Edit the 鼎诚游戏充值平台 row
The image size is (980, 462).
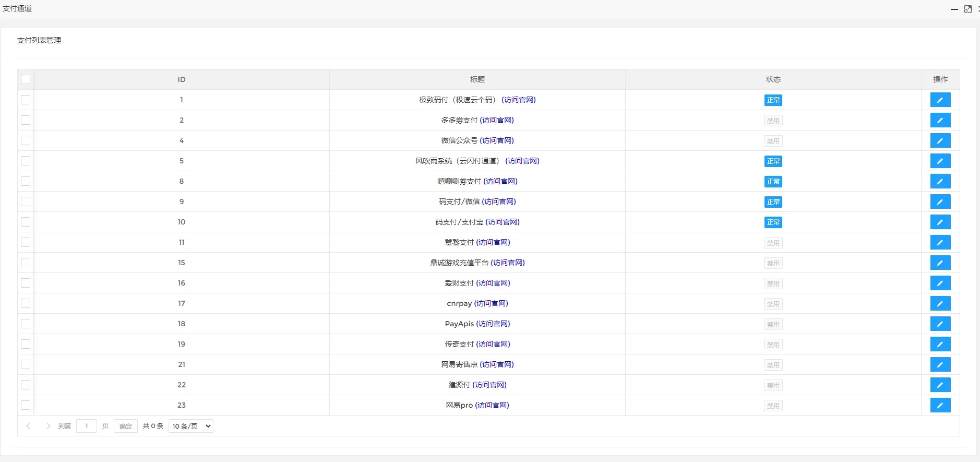click(940, 263)
